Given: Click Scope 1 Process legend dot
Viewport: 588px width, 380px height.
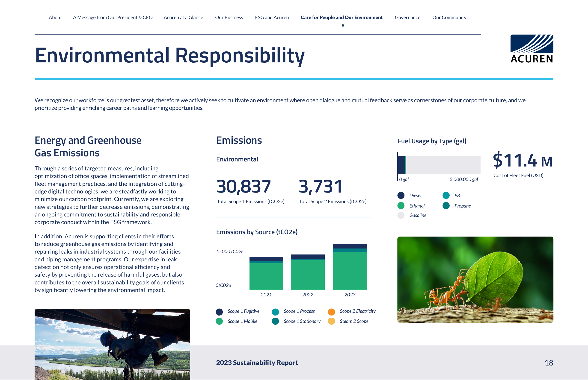Looking at the screenshot, I should [x=275, y=312].
